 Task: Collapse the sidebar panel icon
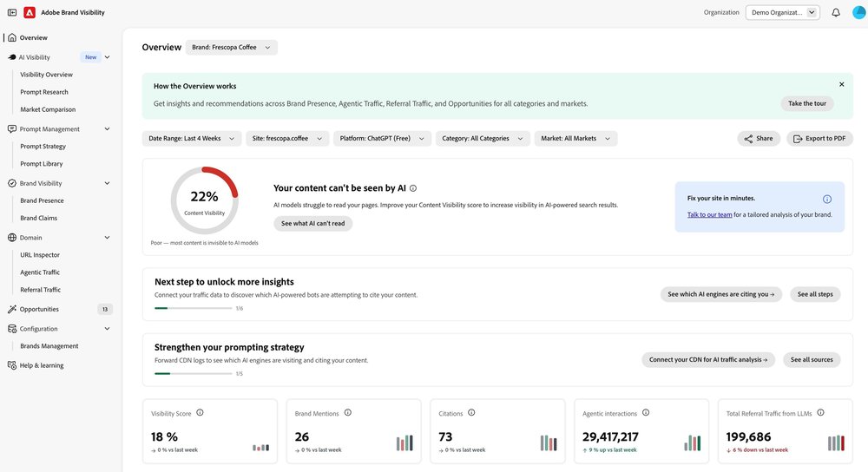point(11,12)
